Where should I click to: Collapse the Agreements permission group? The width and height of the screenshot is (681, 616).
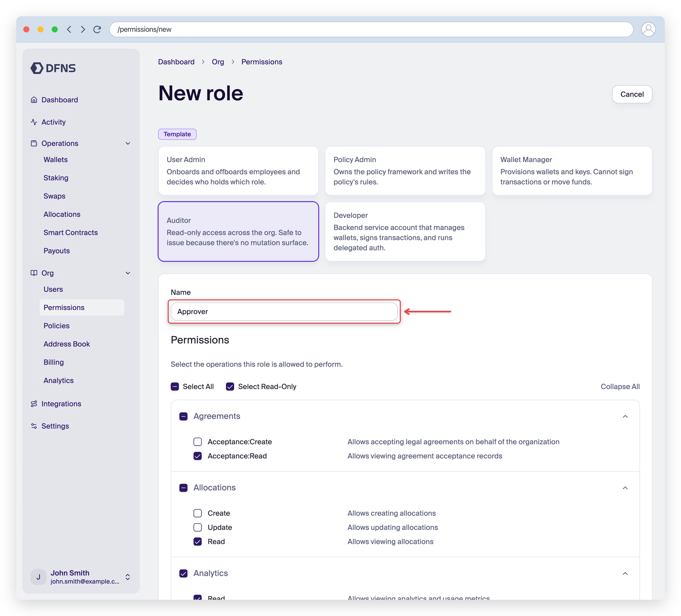[x=625, y=416]
